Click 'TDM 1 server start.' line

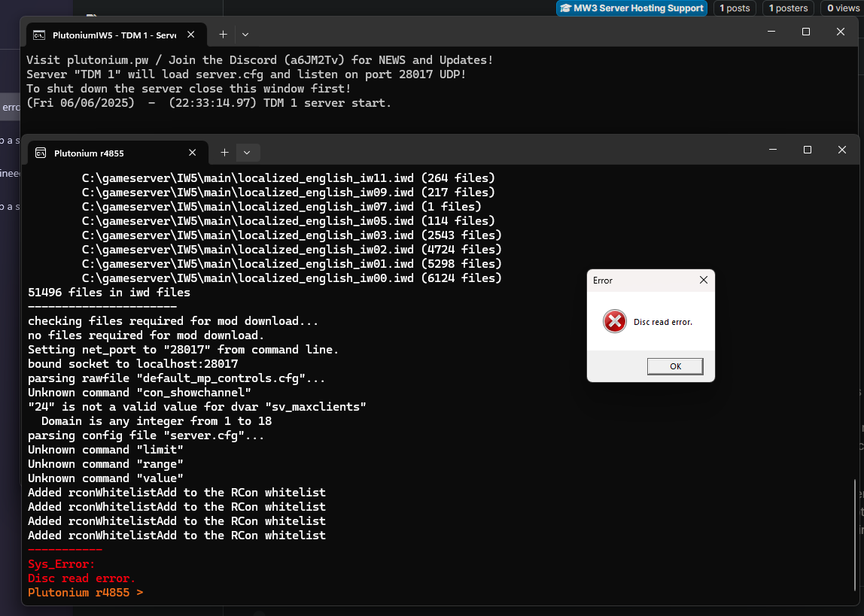click(x=208, y=103)
